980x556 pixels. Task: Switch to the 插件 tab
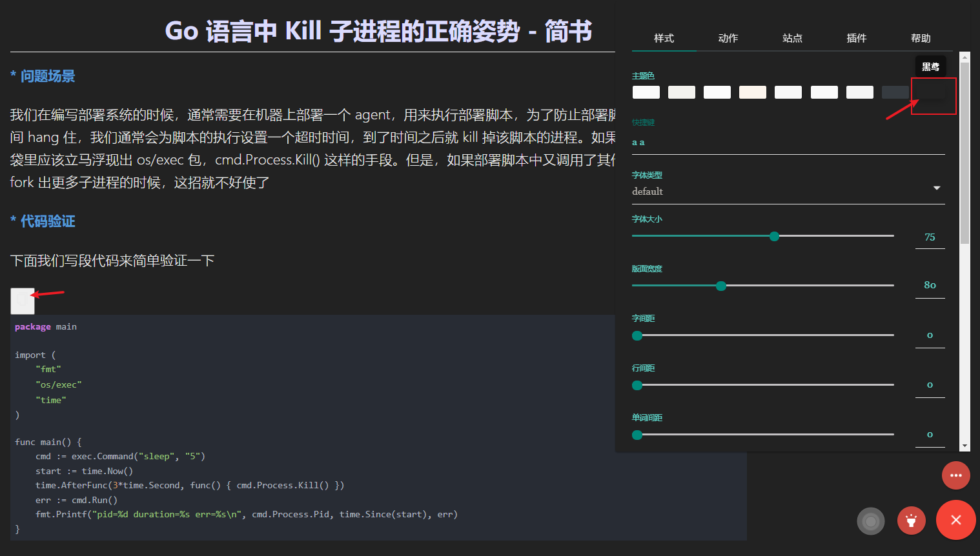coord(857,38)
